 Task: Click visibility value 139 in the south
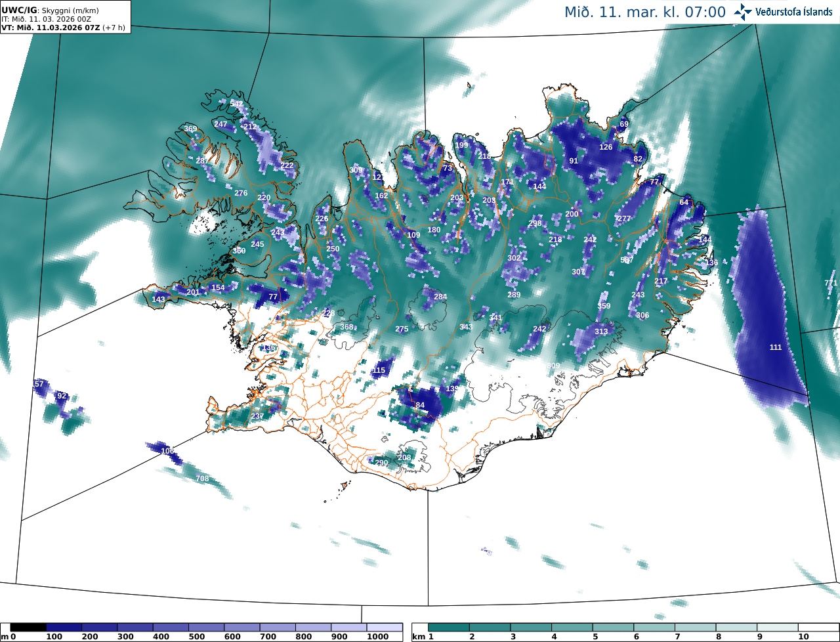452,389
